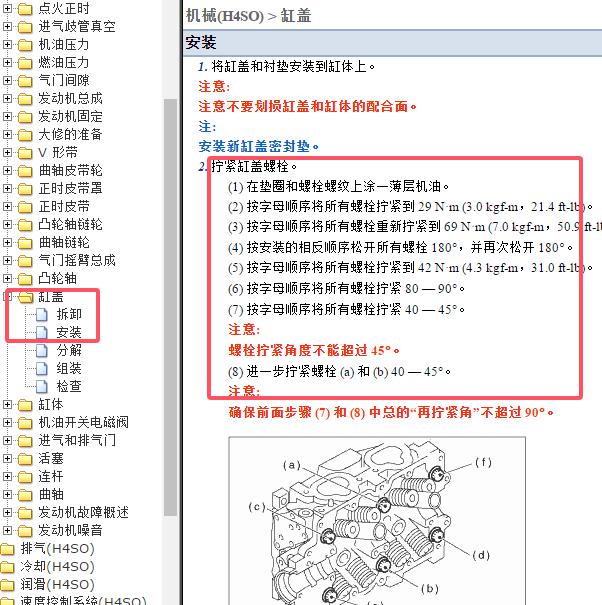Click the 排气(H4SO) folder icon

click(7, 549)
